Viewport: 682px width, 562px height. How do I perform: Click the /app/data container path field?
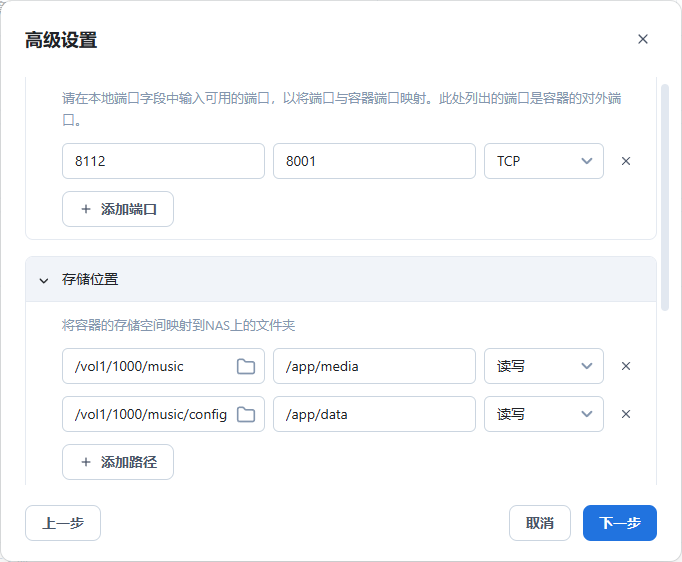373,414
